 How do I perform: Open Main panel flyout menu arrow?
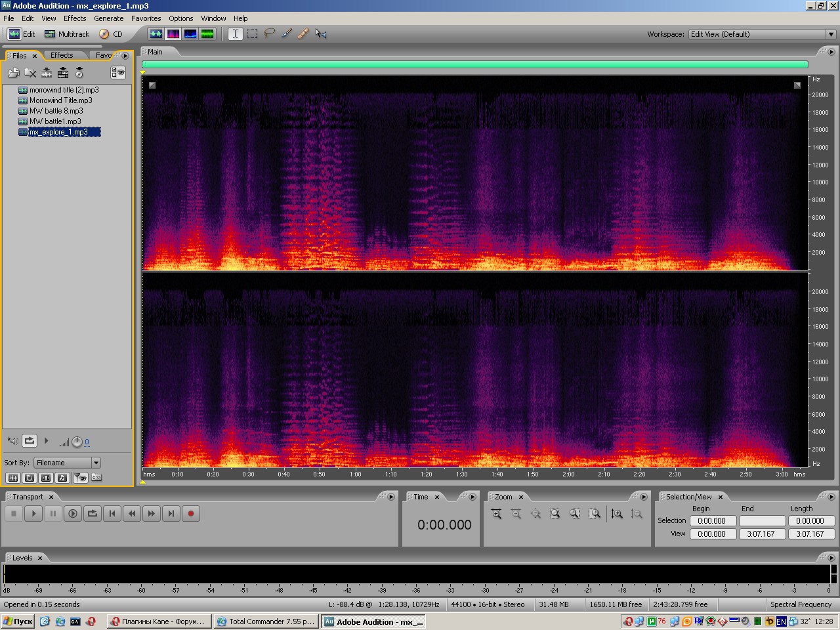coord(831,52)
